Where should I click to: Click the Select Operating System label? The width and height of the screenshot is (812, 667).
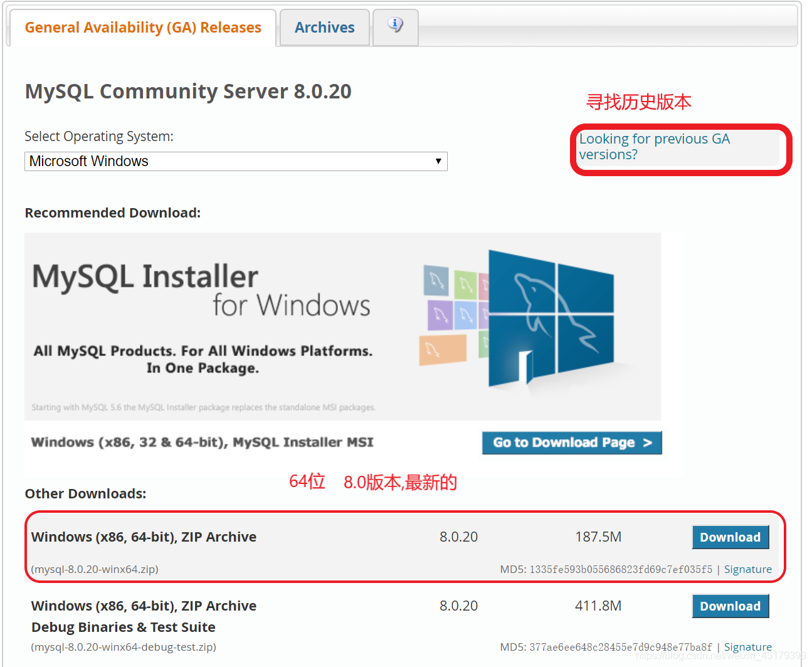[x=99, y=137]
